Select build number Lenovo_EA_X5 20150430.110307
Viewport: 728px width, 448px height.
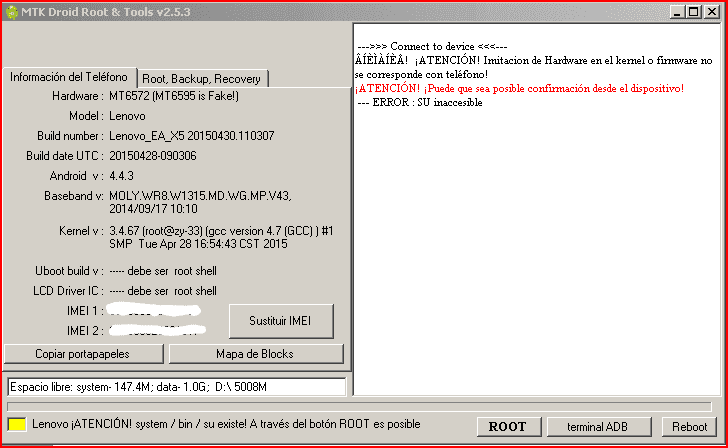tap(192, 136)
